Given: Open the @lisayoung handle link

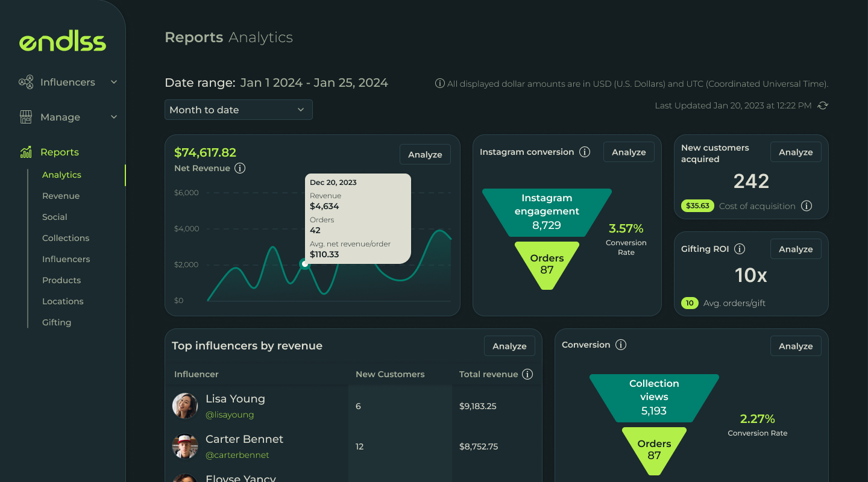Looking at the screenshot, I should 230,415.
